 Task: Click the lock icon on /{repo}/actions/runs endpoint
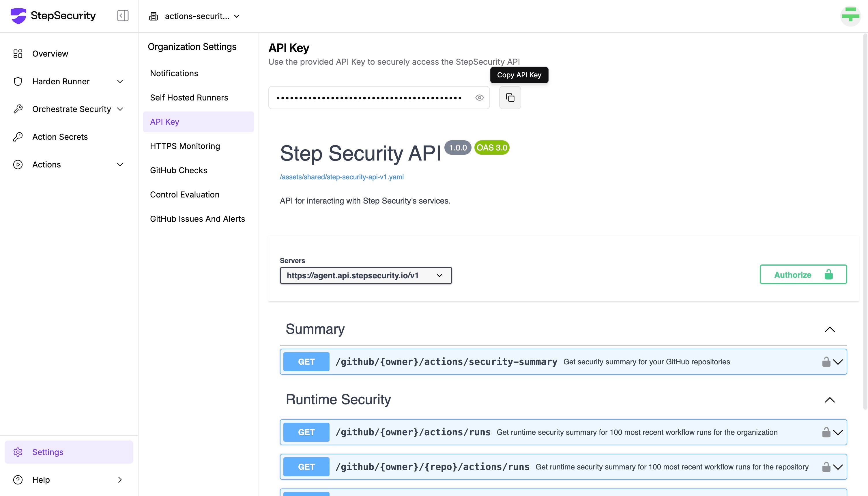tap(826, 467)
